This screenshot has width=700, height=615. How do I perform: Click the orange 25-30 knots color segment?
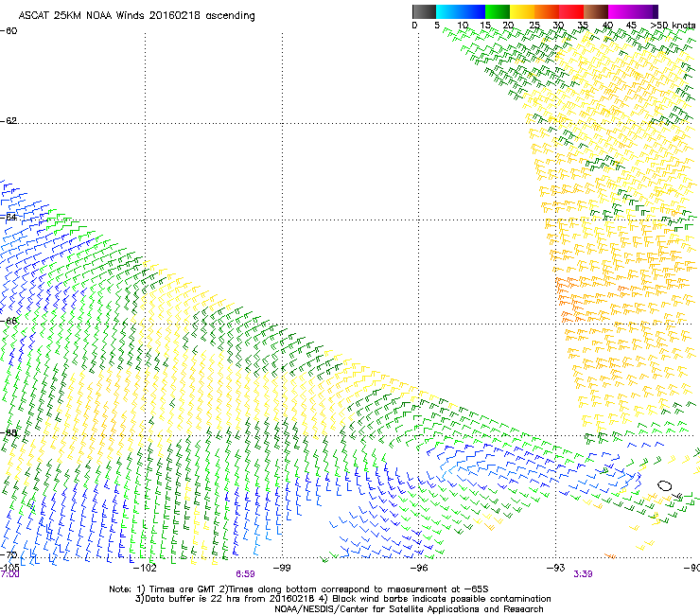(x=547, y=11)
